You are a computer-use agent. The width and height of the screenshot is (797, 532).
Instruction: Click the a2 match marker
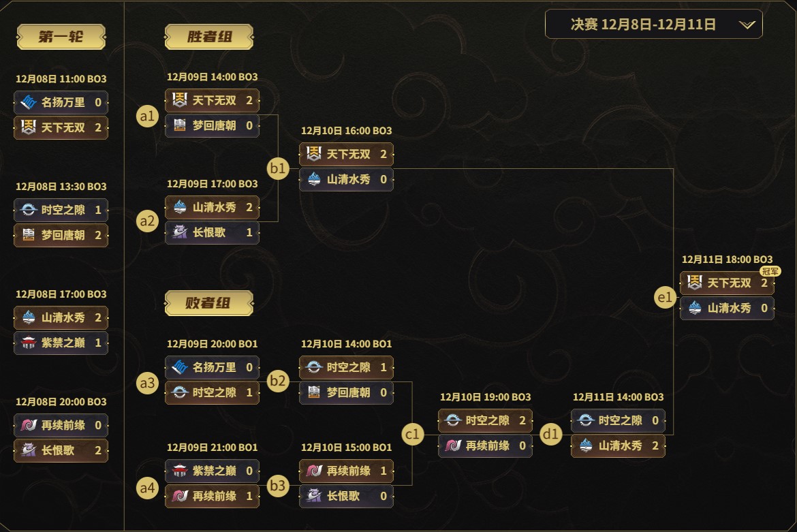(147, 221)
